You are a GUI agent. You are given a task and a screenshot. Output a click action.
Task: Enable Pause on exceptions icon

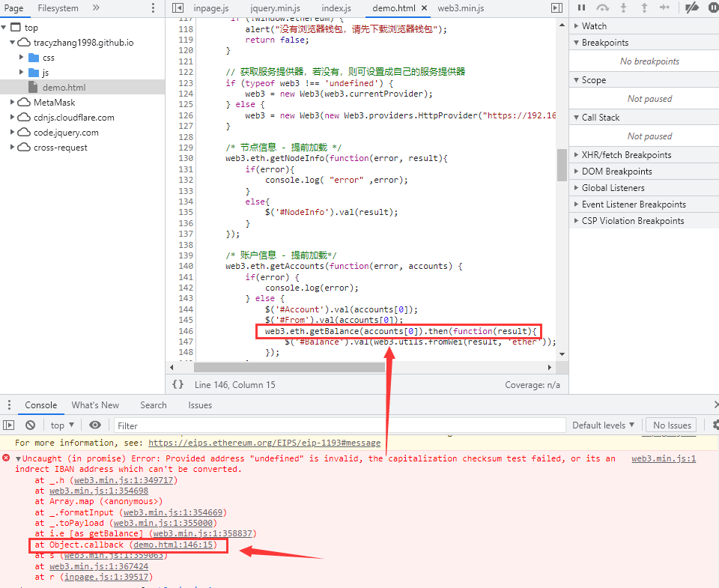coord(712,8)
